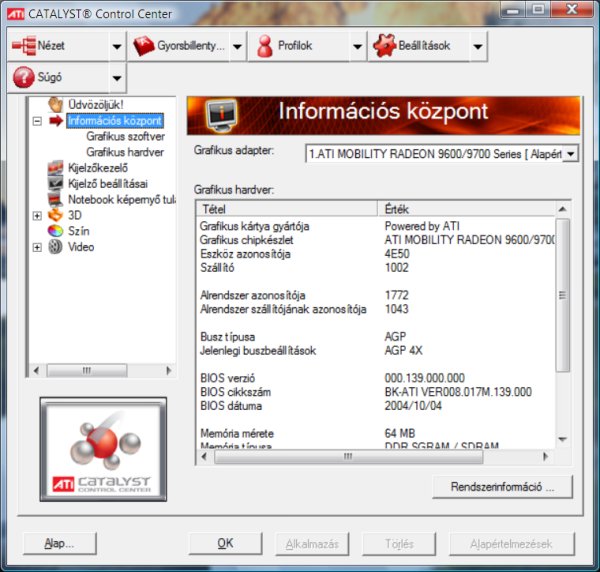Image resolution: width=600 pixels, height=572 pixels.
Task: Select the Kijelzőkezelő tree icon
Action: pyautogui.click(x=56, y=167)
